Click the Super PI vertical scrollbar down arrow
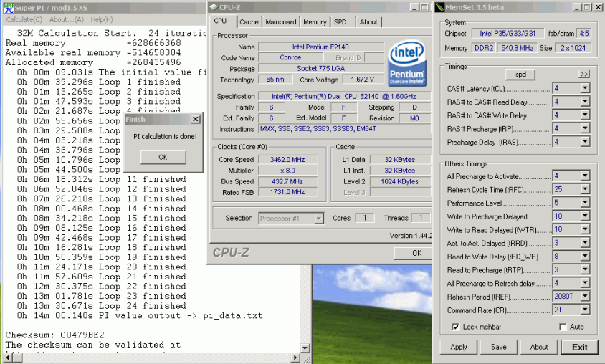This screenshot has width=605, height=364. coord(305,348)
